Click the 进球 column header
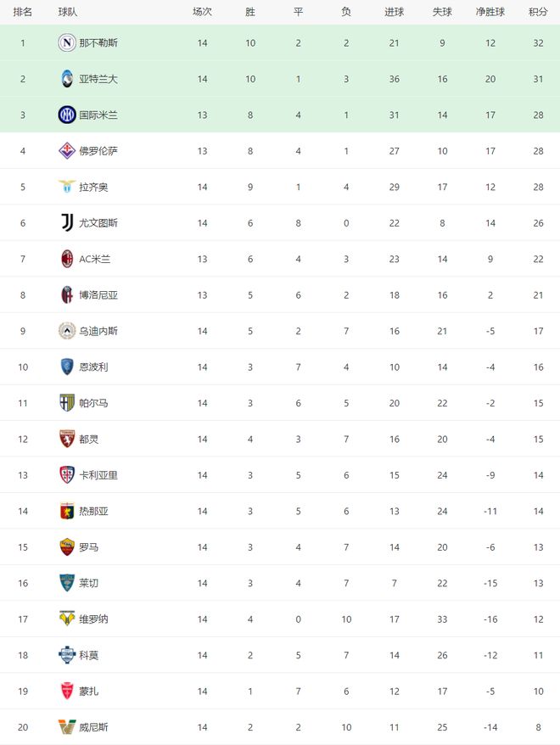Screen dimensions: 560x745 tap(394, 12)
